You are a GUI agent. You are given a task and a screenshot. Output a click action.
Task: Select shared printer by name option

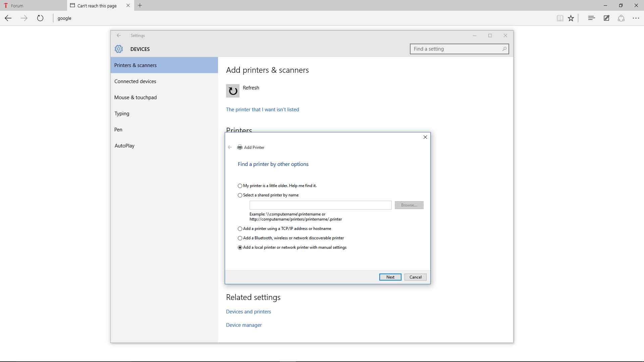coord(240,195)
